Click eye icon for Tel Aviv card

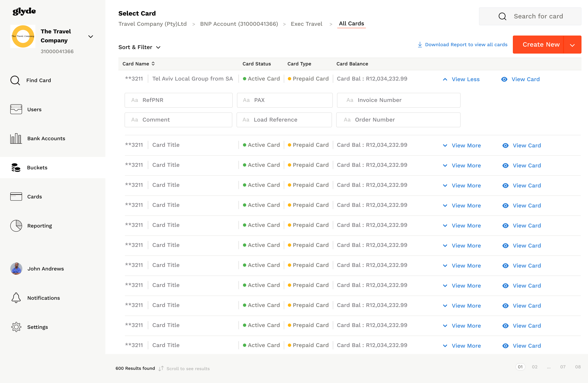[504, 79]
